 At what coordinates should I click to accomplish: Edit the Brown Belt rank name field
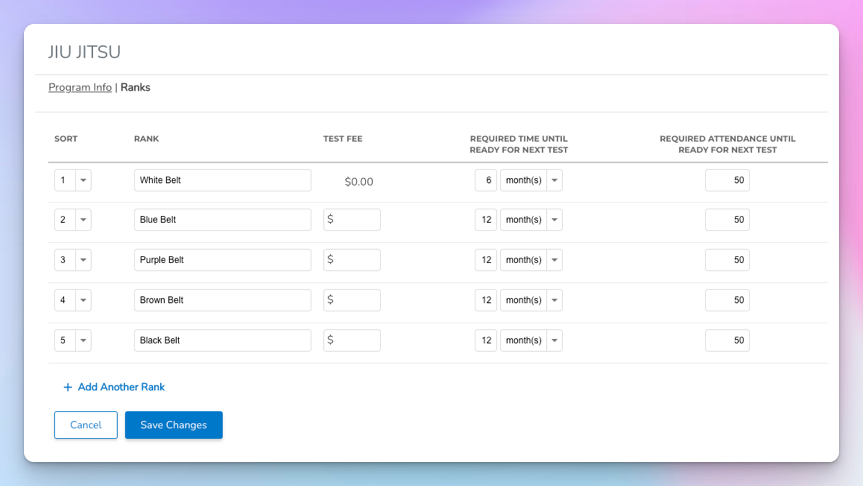click(222, 300)
